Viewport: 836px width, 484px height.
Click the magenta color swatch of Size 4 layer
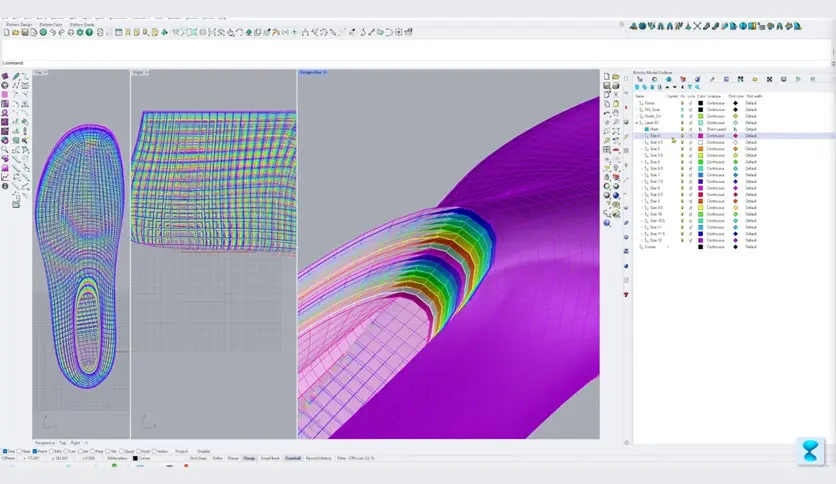pyautogui.click(x=701, y=136)
